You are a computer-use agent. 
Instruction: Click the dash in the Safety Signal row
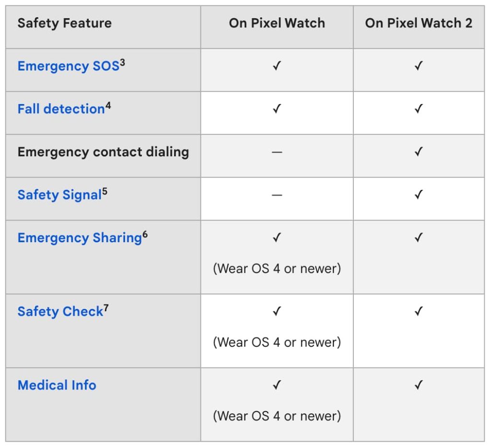[277, 195]
